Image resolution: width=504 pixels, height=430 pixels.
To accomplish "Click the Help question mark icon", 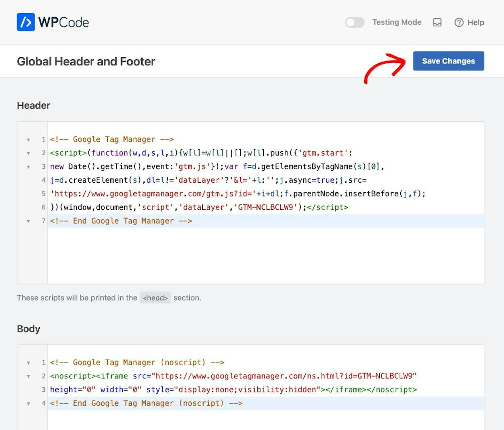I will 459,23.
